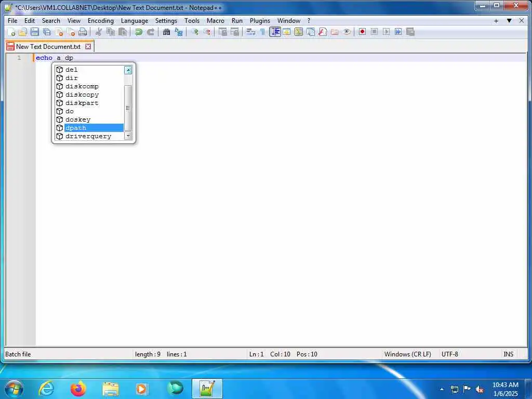Choose 'del' from autocomplete list
Image resolution: width=532 pixels, height=399 pixels.
coord(89,70)
